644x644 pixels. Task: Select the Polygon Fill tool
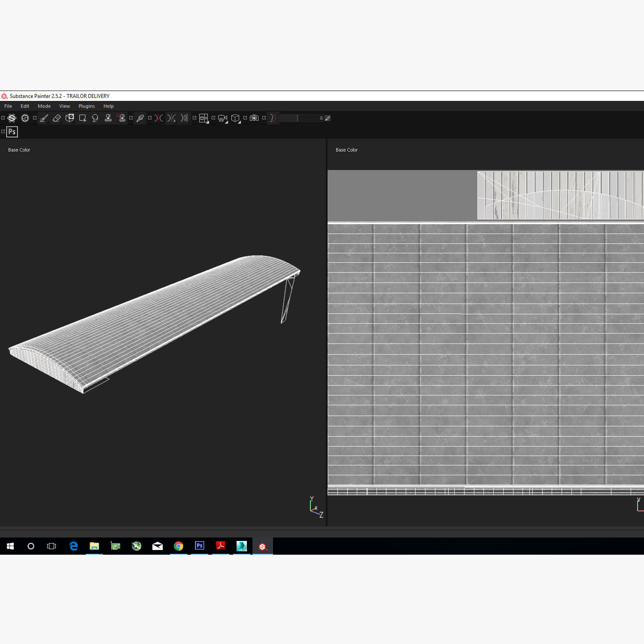click(82, 118)
